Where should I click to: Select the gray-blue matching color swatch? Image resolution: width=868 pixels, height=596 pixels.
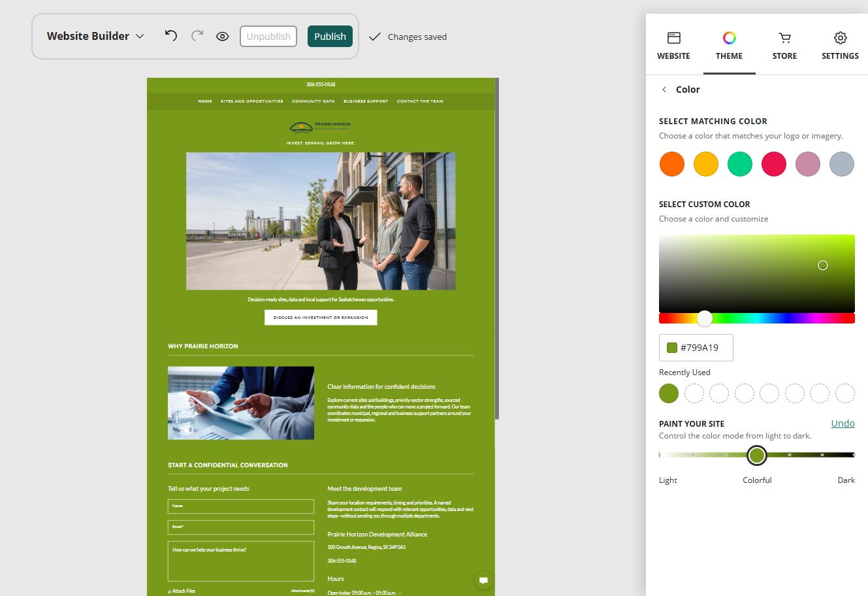(841, 164)
